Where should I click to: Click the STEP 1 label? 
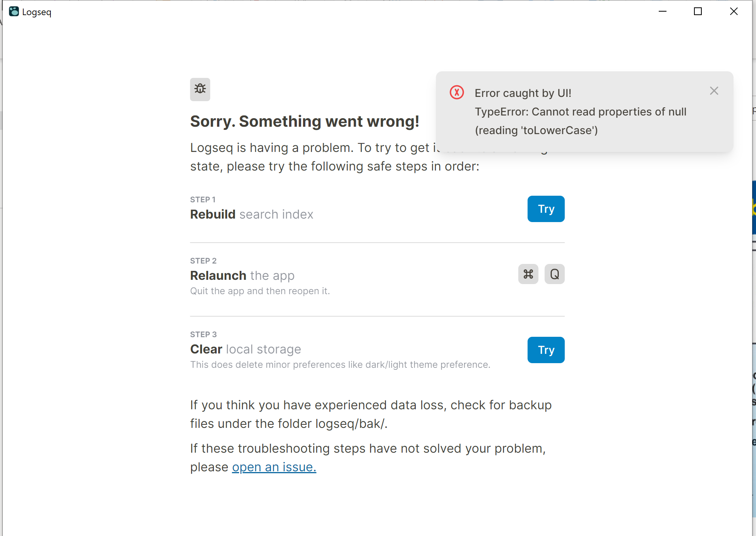point(203,199)
